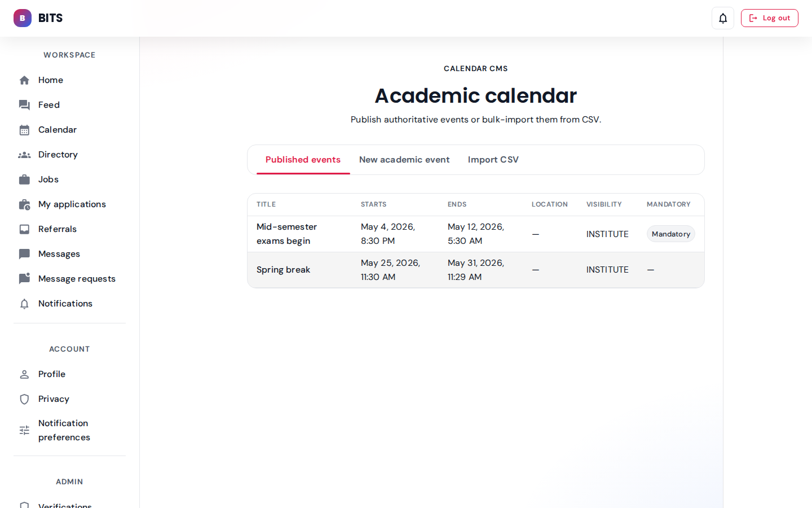Open the Feed chat bubbles icon

[24, 105]
